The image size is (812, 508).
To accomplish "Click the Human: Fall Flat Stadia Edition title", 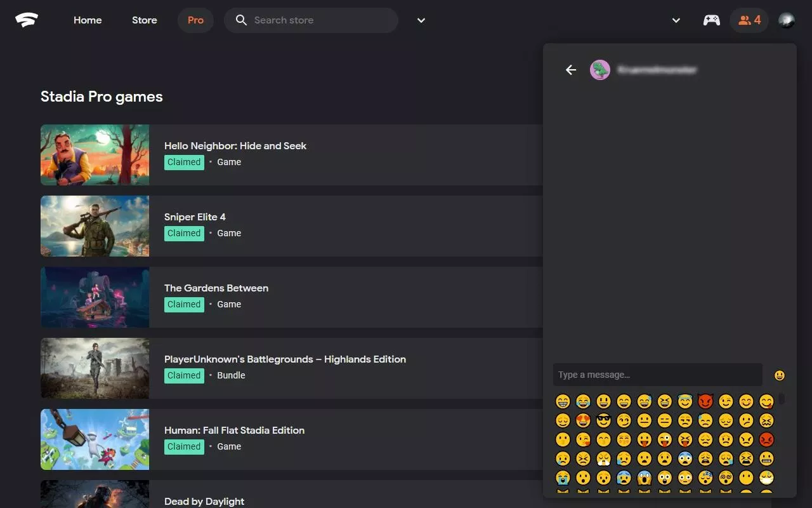I will [x=234, y=431].
